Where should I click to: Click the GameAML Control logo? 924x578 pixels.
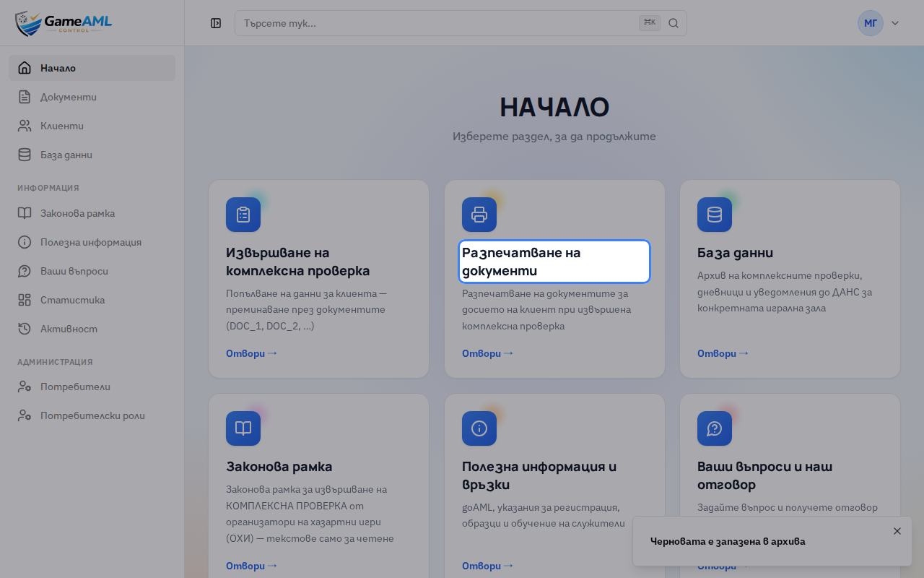pyautogui.click(x=64, y=23)
